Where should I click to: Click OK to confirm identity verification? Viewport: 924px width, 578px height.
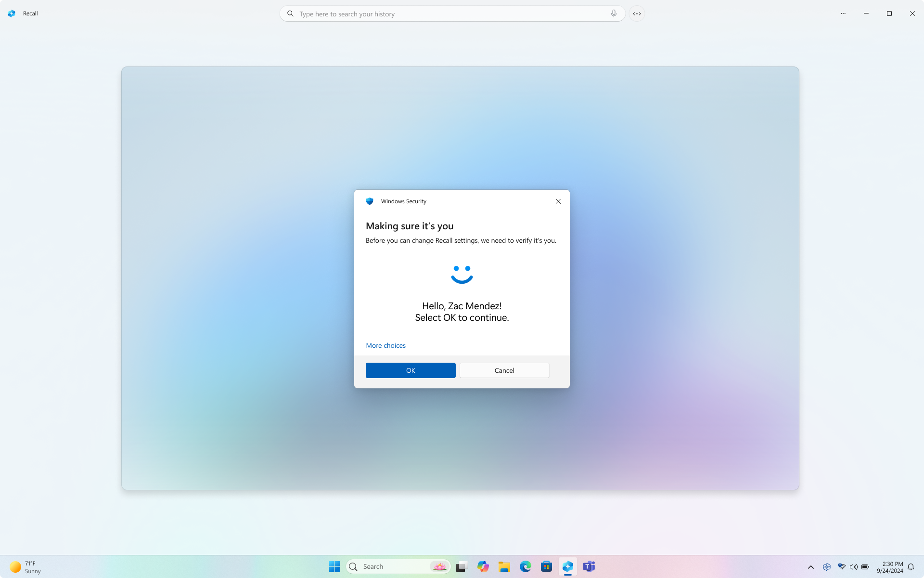click(411, 370)
